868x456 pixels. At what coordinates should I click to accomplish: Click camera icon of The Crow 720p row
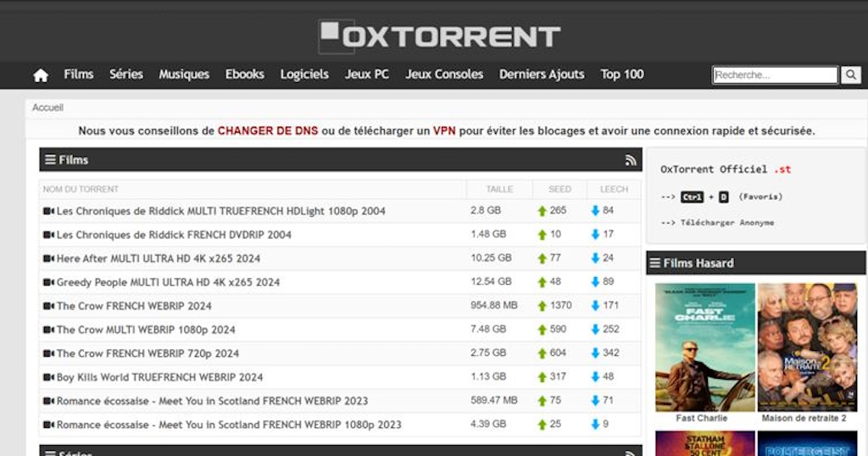coord(48,353)
